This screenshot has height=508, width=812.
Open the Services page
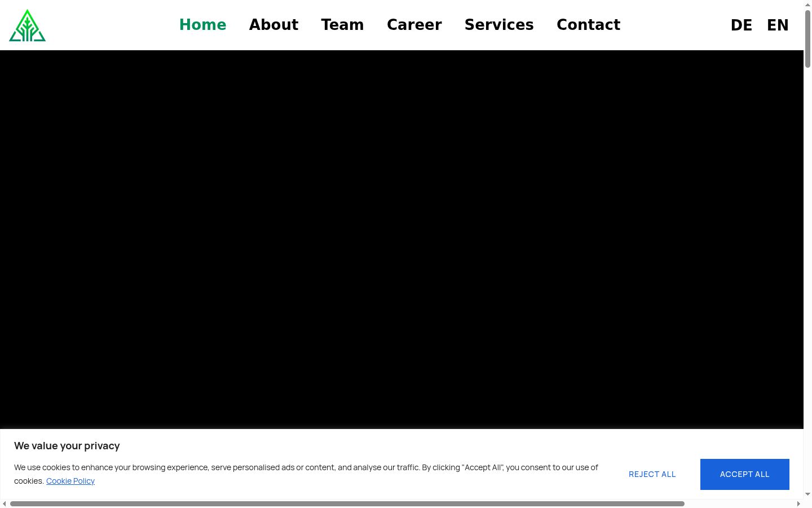pyautogui.click(x=499, y=25)
